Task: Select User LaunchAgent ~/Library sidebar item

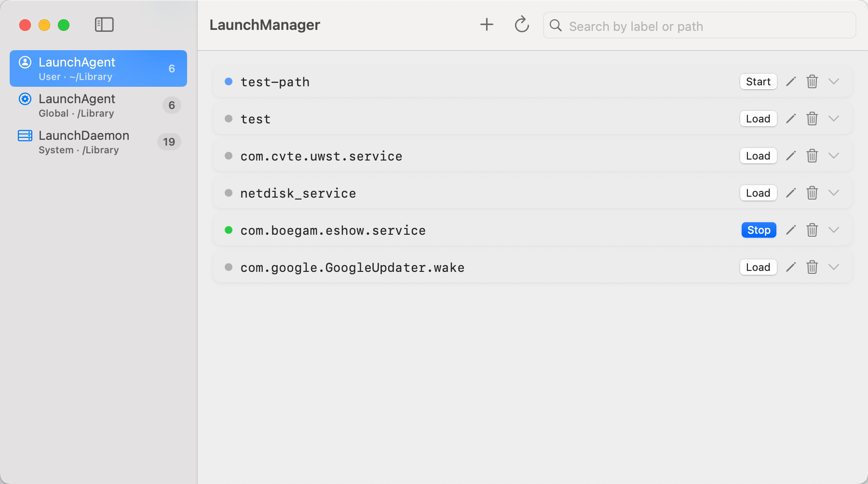Action: [x=98, y=68]
